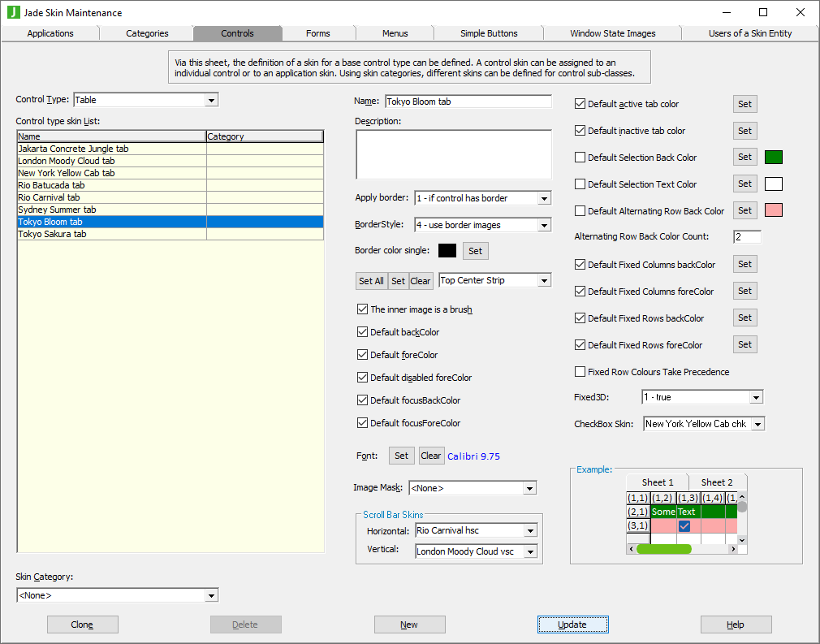Open the Horizontal scroll bar skin dropdown
820x644 pixels.
click(530, 531)
